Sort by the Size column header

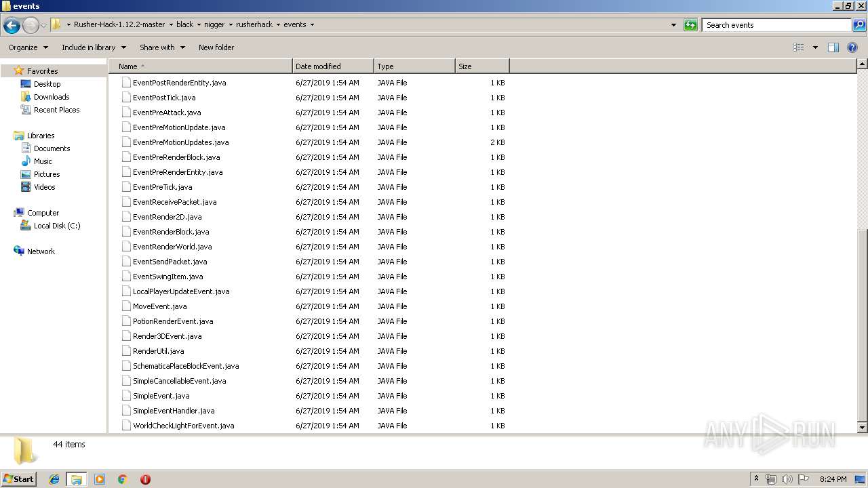click(482, 66)
